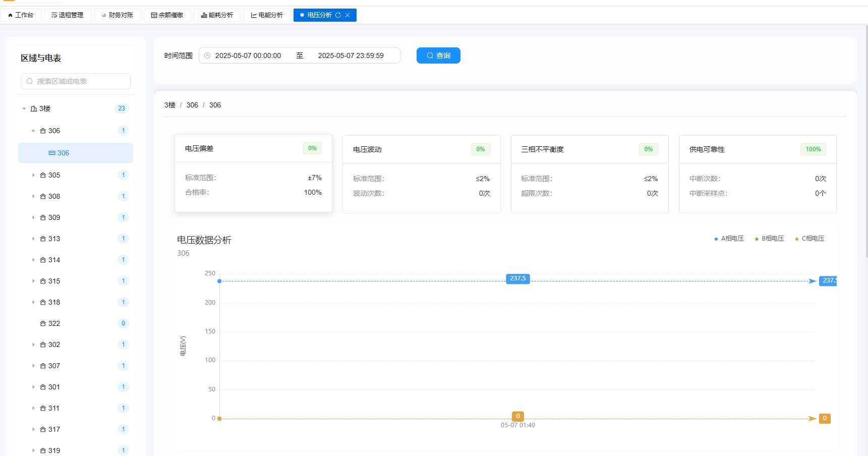The width and height of the screenshot is (868, 456).
Task: Click the 查询 search button
Action: pos(438,55)
